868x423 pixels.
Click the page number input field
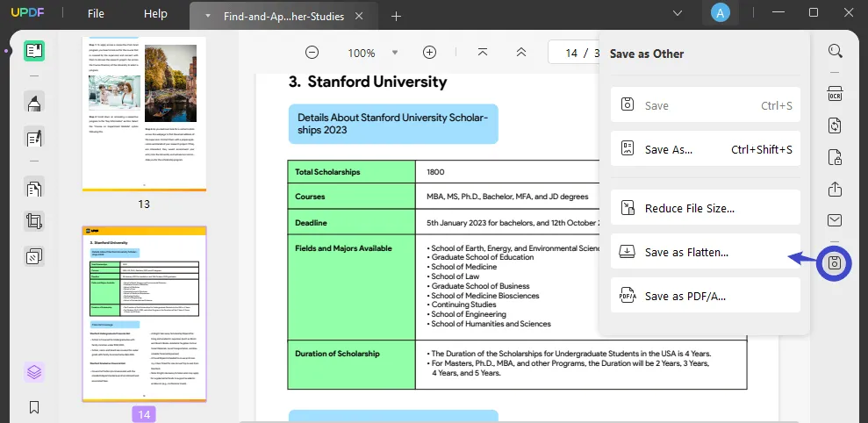[572, 53]
